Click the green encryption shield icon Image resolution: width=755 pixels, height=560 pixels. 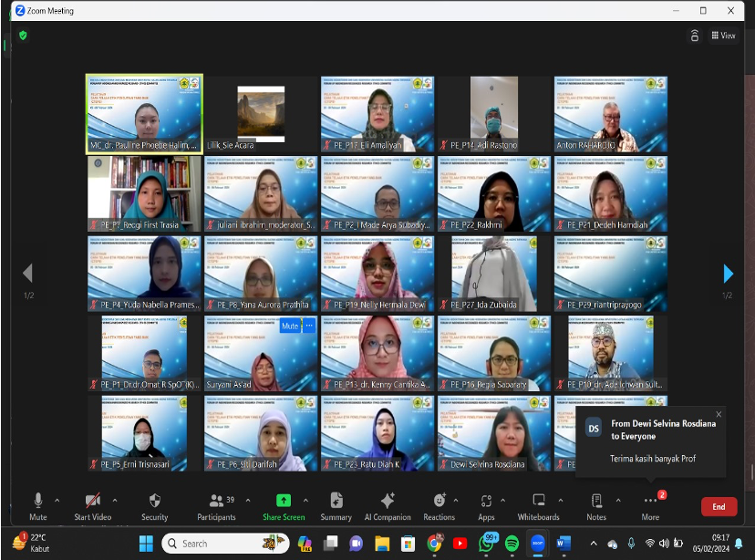click(23, 35)
